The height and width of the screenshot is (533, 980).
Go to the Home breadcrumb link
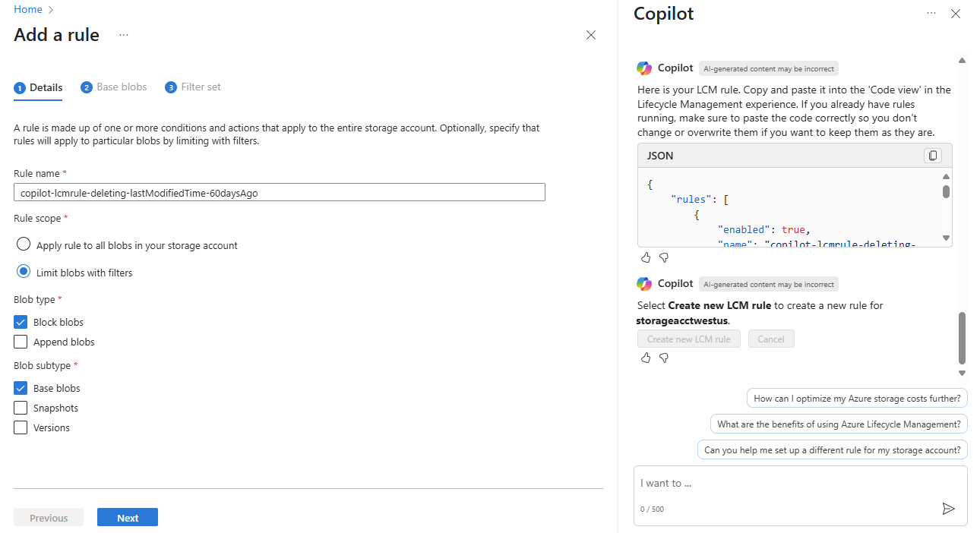coord(28,9)
